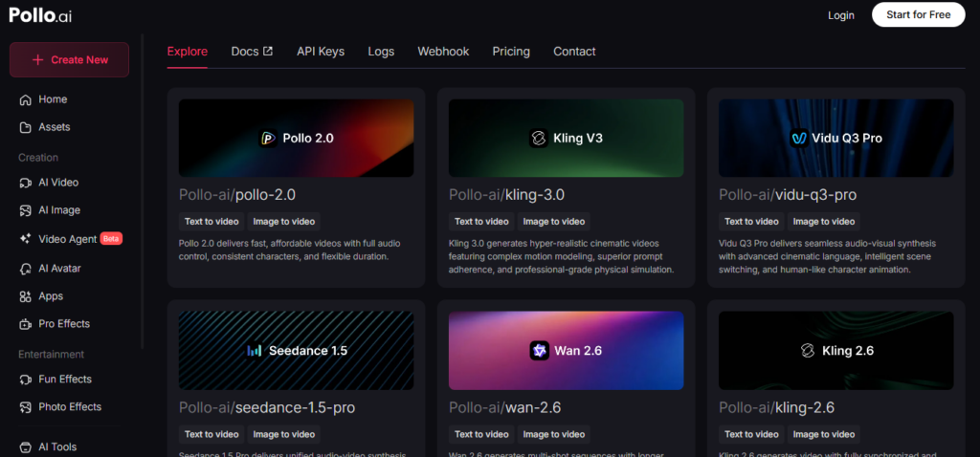This screenshot has height=457, width=980.
Task: Click the Beta badge next to Video Agent
Action: tap(111, 238)
